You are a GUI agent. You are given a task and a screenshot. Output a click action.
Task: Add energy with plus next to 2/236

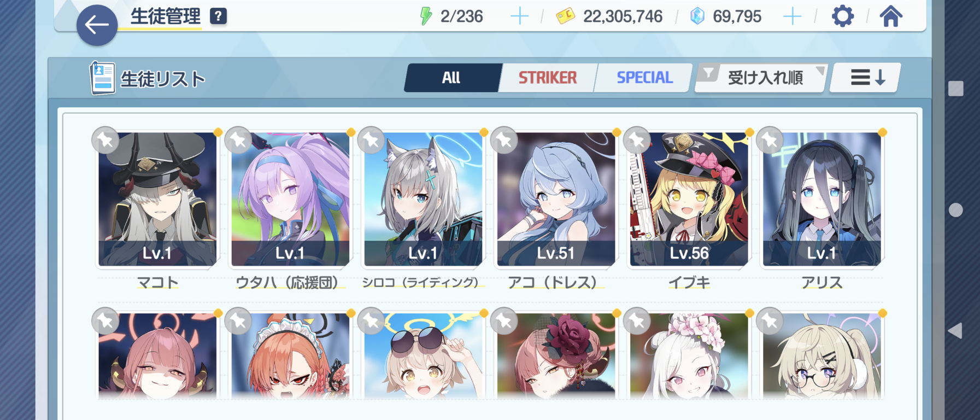[519, 16]
